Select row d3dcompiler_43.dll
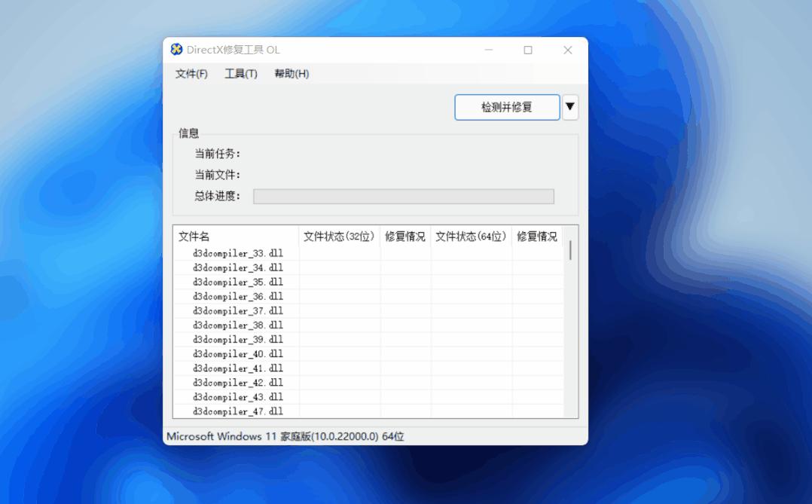The height and width of the screenshot is (504, 812). (x=368, y=397)
